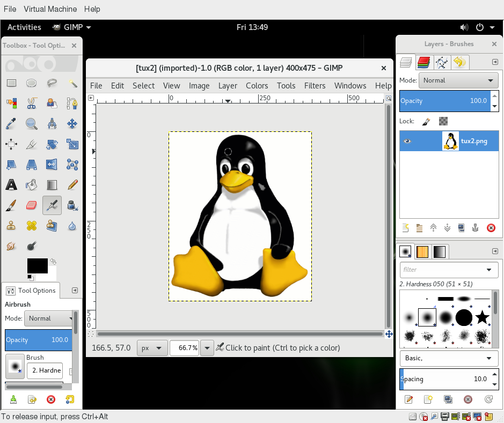Select the Paths tool
The width and height of the screenshot is (504, 423).
tap(72, 103)
